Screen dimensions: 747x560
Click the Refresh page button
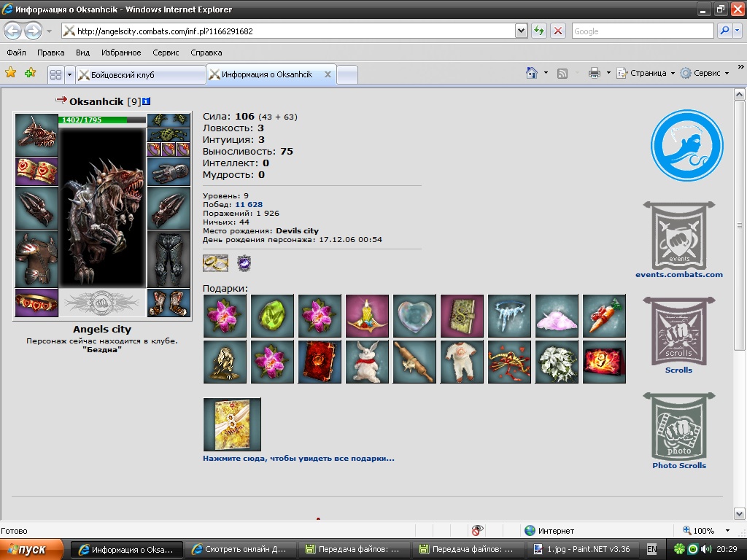539,31
